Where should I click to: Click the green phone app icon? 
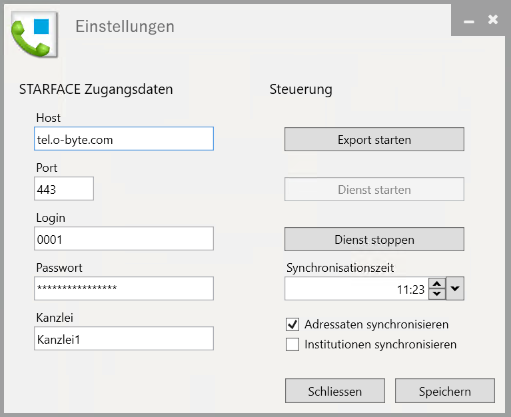tap(34, 35)
